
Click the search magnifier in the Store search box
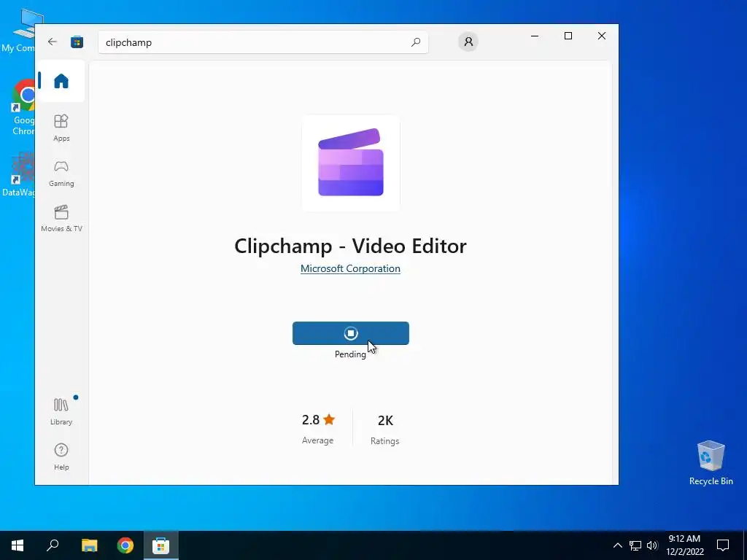415,42
